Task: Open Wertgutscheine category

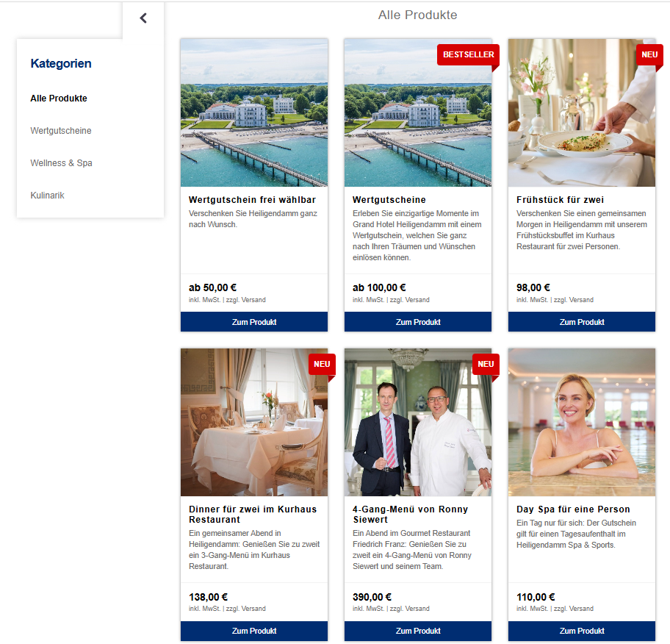Action: click(x=61, y=131)
